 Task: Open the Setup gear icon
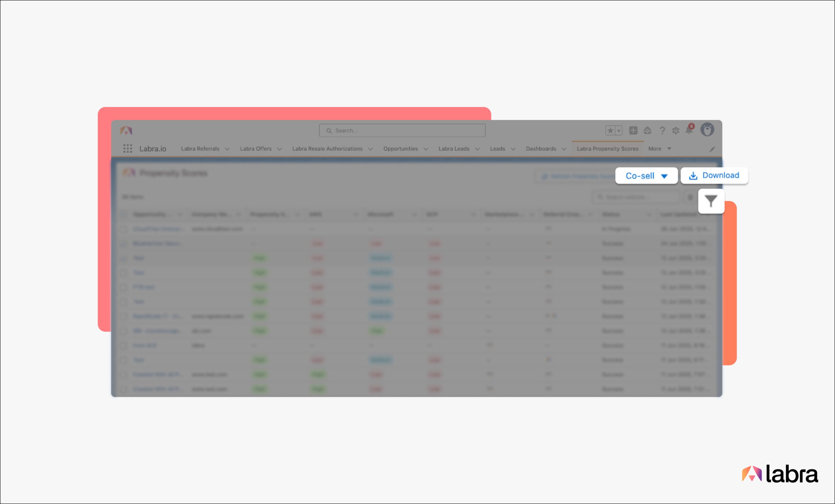coord(676,130)
